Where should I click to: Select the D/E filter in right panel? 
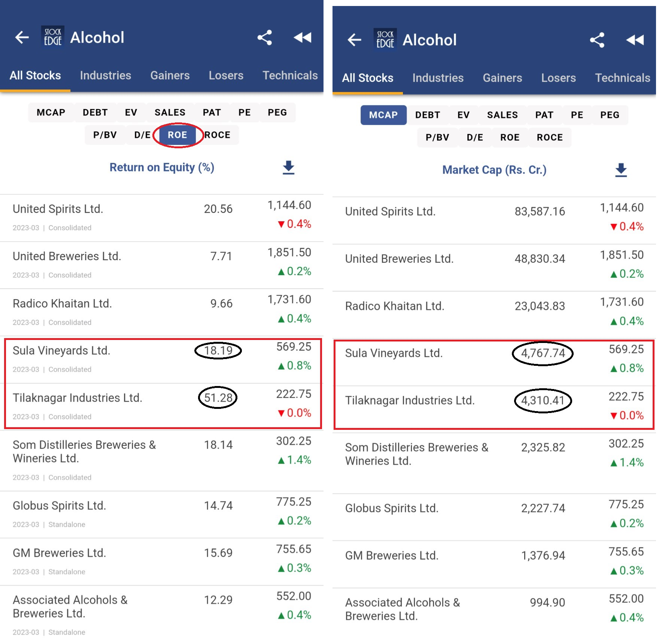pos(475,137)
